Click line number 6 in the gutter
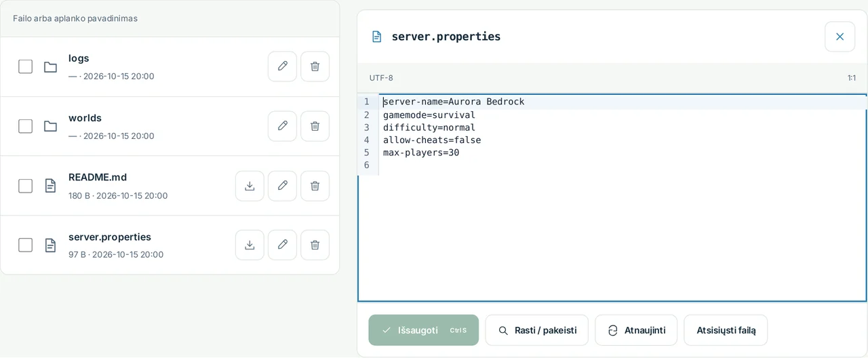The image size is (868, 358). tap(366, 165)
